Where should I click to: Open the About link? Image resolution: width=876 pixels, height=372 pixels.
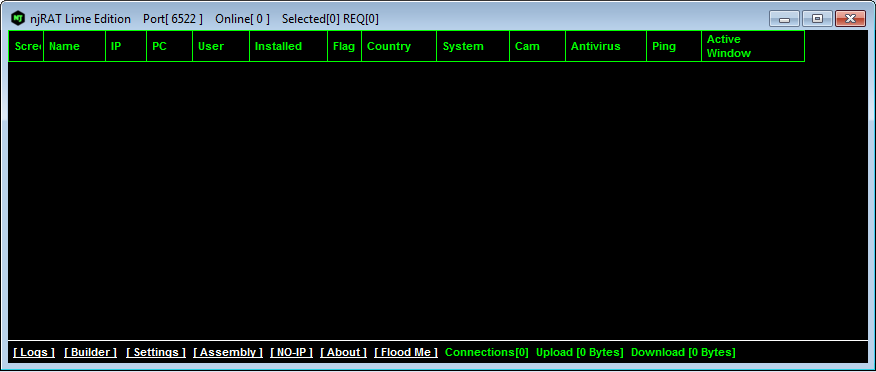pyautogui.click(x=344, y=352)
